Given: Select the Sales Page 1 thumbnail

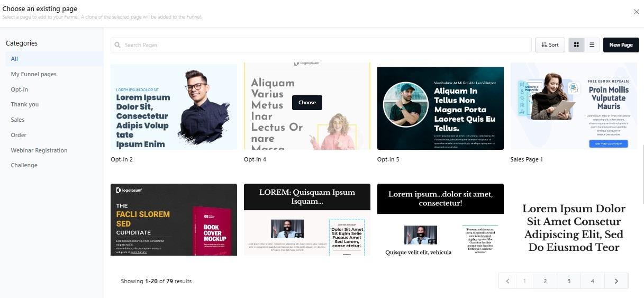Looking at the screenshot, I should click(x=574, y=106).
